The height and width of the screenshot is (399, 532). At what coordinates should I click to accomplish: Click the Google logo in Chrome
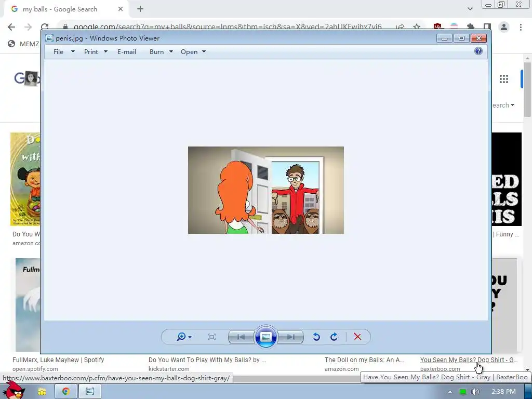pyautogui.click(x=26, y=78)
